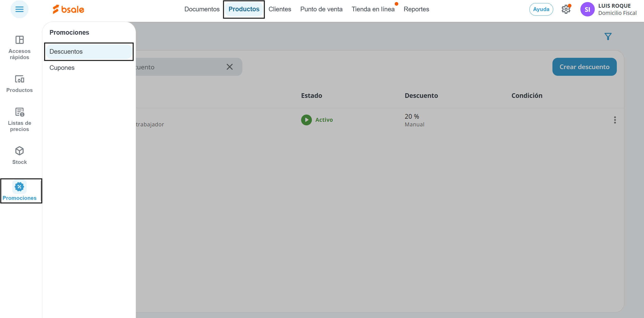Open the three-dot menu for the discount row
The height and width of the screenshot is (318, 644).
[615, 120]
